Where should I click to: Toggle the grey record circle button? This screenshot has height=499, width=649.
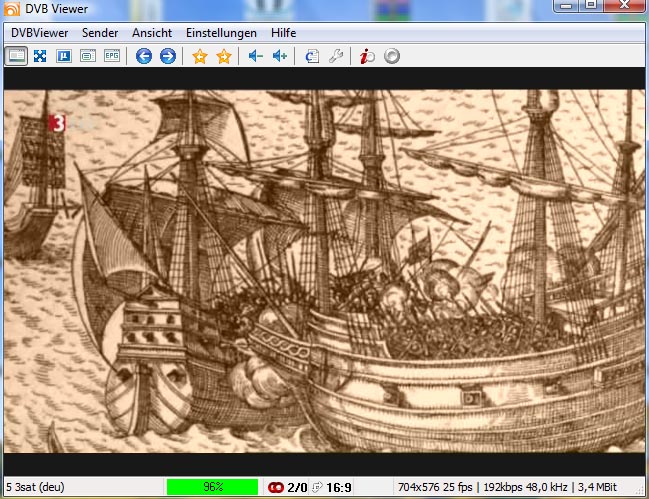(392, 56)
